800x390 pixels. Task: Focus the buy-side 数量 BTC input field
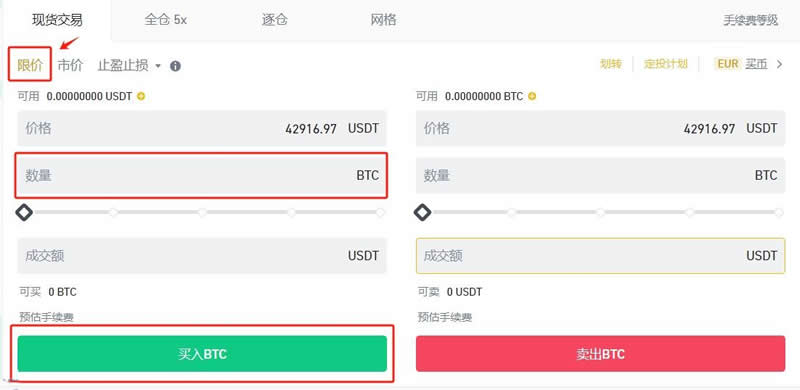(x=202, y=176)
